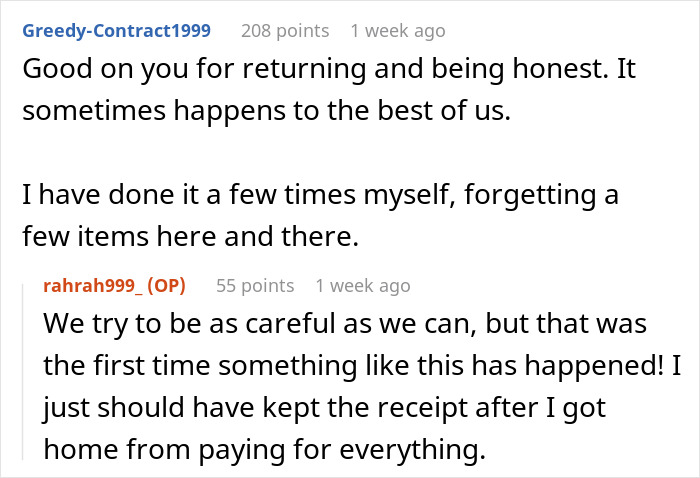The image size is (700, 478).
Task: Click the 208 points score
Action: (x=285, y=31)
